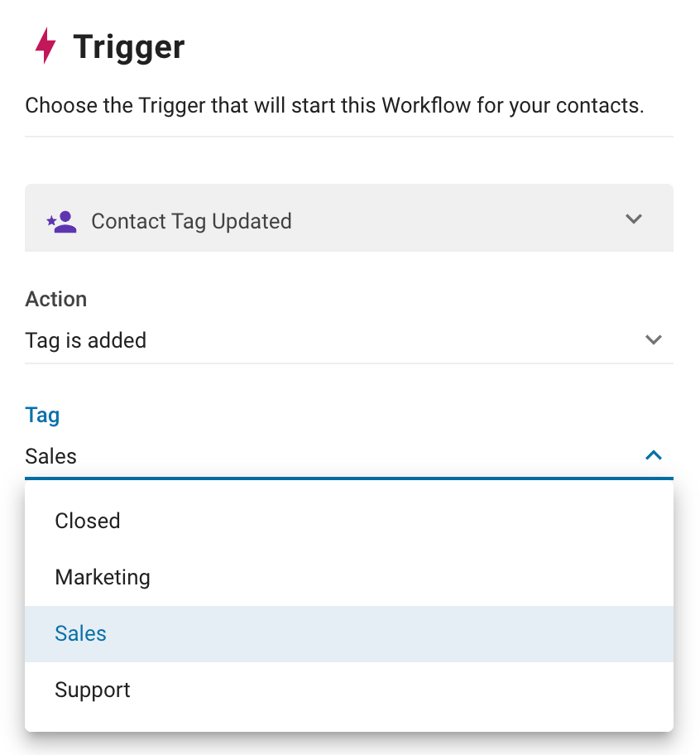
Task: Click the Trigger heading text
Action: [x=129, y=47]
